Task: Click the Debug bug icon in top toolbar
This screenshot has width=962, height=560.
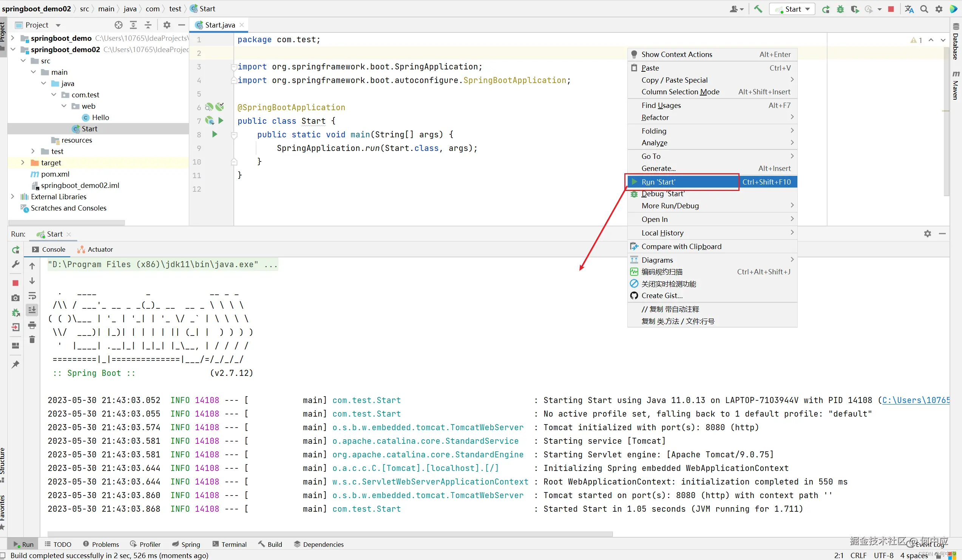Action: coord(840,9)
